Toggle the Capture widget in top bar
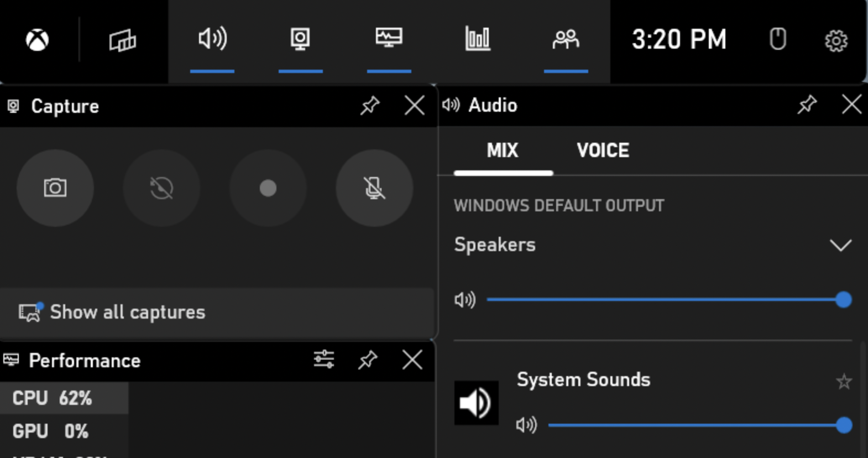The image size is (868, 458). pyautogui.click(x=300, y=40)
